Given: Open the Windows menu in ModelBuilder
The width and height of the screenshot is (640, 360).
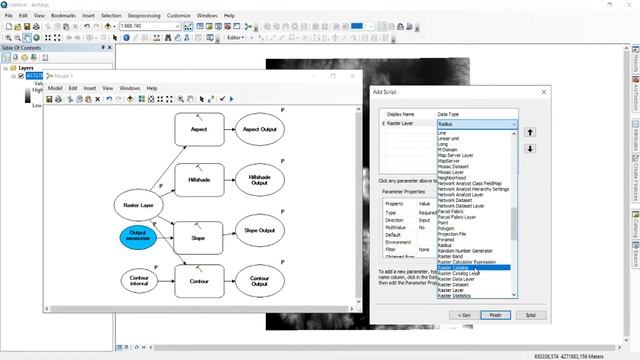Looking at the screenshot, I should [x=130, y=88].
